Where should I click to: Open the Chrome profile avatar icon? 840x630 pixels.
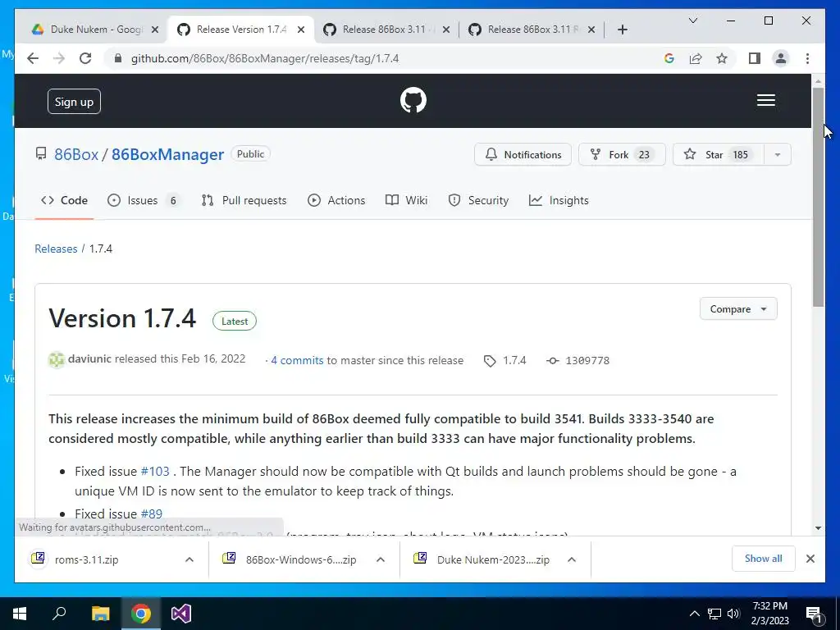point(781,58)
